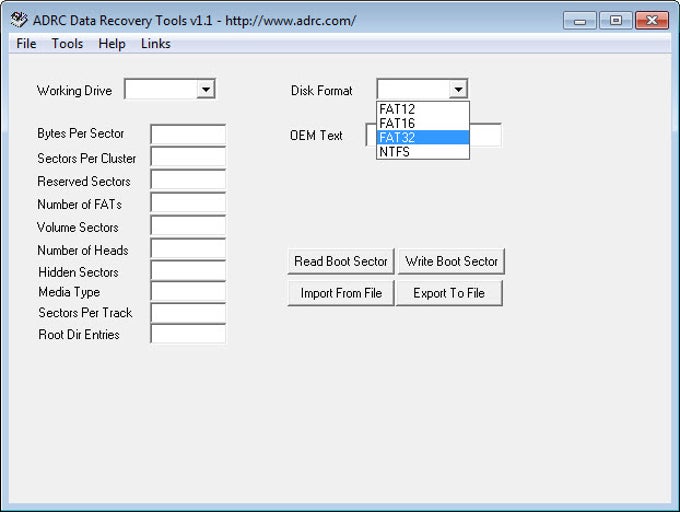The image size is (680, 512).
Task: Maximize the ADRC window
Action: [x=615, y=21]
